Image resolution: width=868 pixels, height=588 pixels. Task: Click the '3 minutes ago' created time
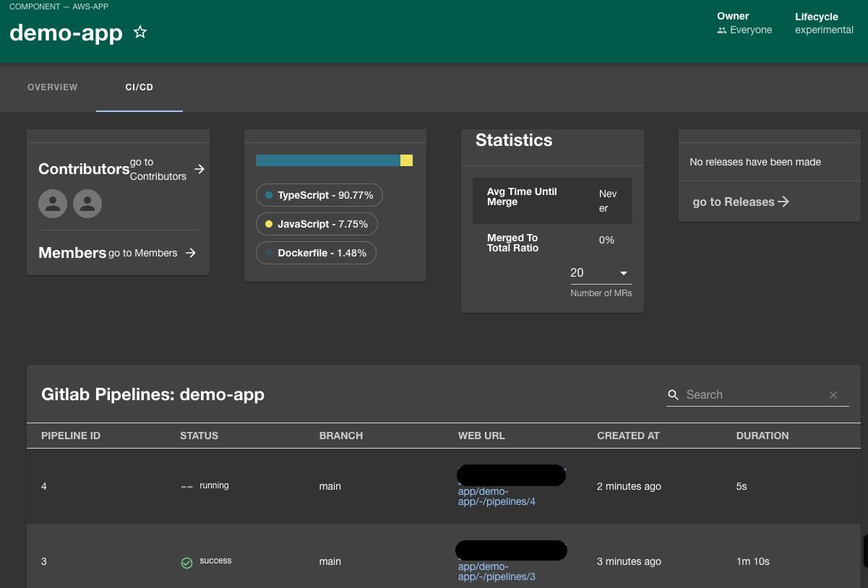point(629,561)
